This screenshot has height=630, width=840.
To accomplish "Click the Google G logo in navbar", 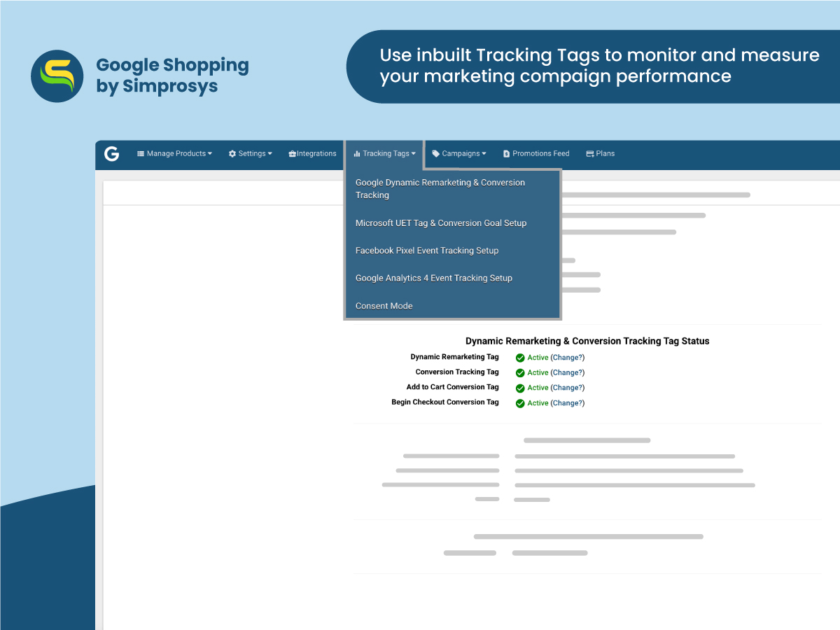I will 111,154.
